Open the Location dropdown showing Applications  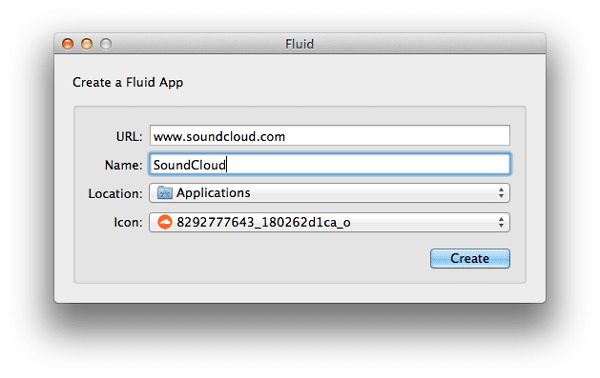point(329,193)
